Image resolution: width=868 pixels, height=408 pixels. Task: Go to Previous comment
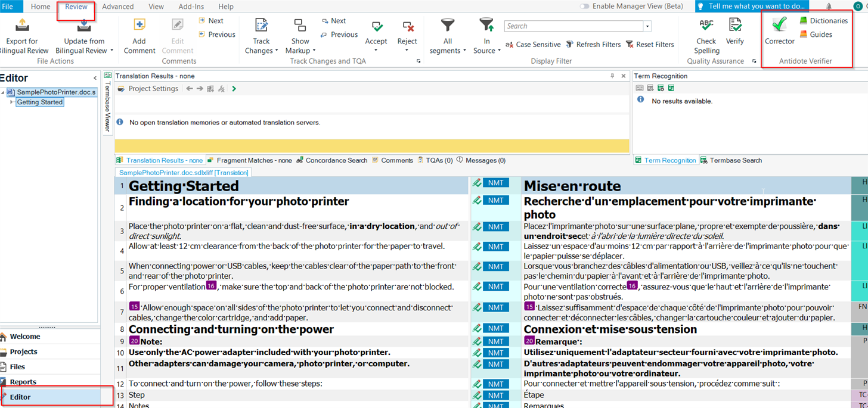pyautogui.click(x=217, y=35)
